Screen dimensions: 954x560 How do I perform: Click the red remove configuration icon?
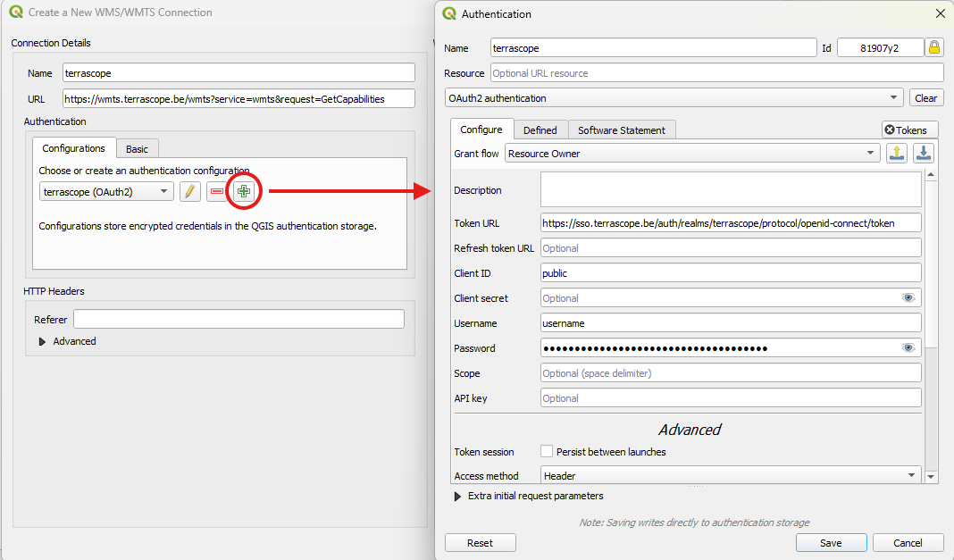pyautogui.click(x=216, y=191)
